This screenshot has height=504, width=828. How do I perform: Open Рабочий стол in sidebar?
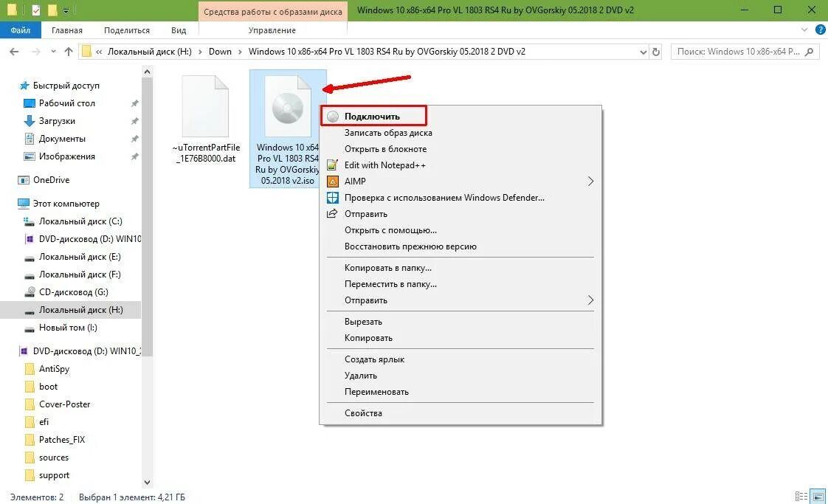click(x=66, y=103)
